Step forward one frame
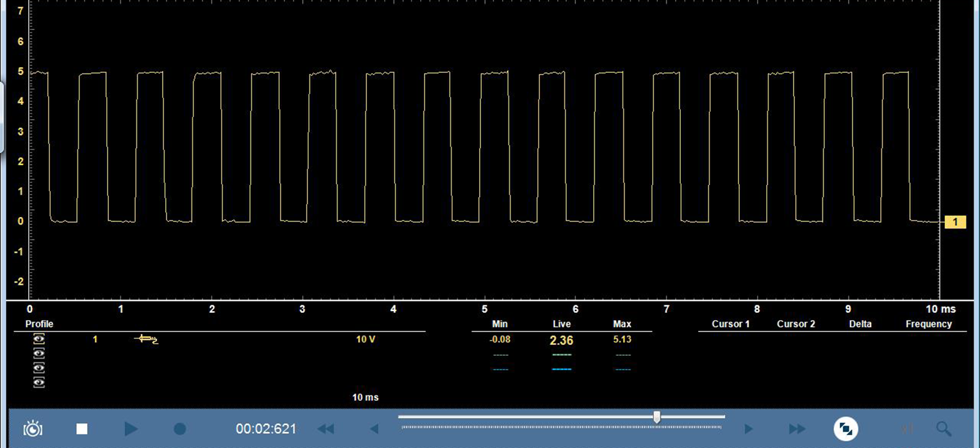This screenshot has height=448, width=980. [x=748, y=429]
